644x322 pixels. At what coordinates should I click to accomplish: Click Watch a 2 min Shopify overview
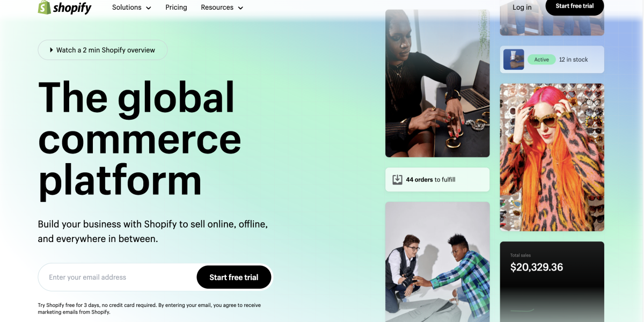click(x=103, y=50)
